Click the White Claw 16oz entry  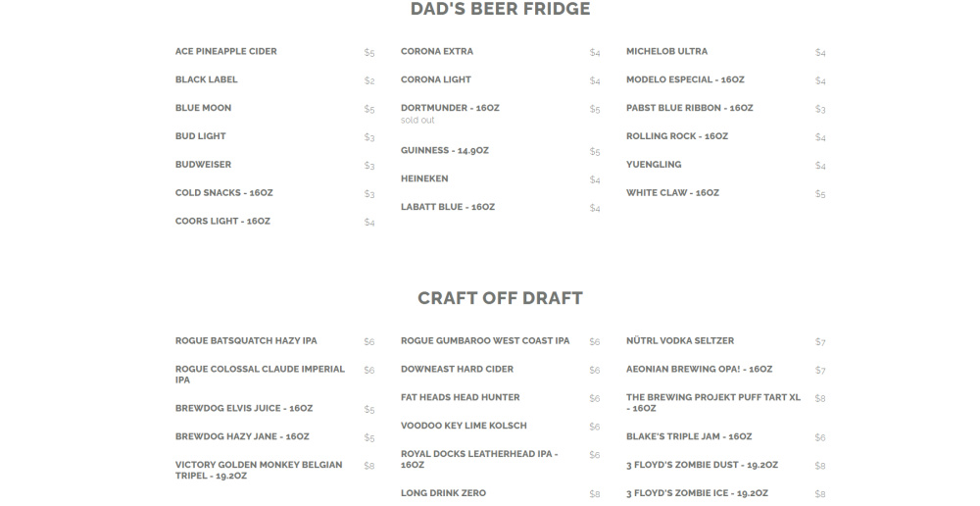coord(673,193)
